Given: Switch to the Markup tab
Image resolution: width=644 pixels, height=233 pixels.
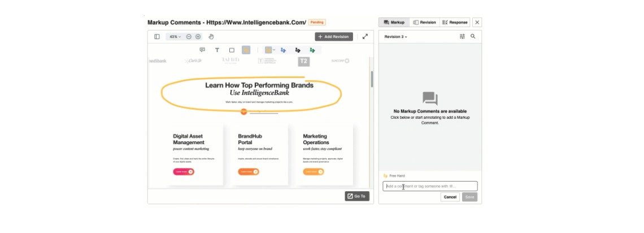Looking at the screenshot, I should tap(394, 22).
